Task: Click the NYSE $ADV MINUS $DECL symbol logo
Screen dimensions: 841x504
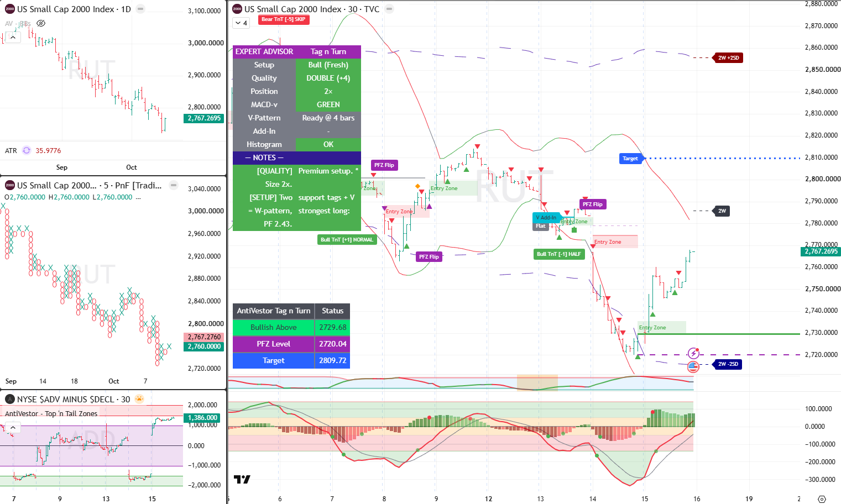Action: point(9,399)
